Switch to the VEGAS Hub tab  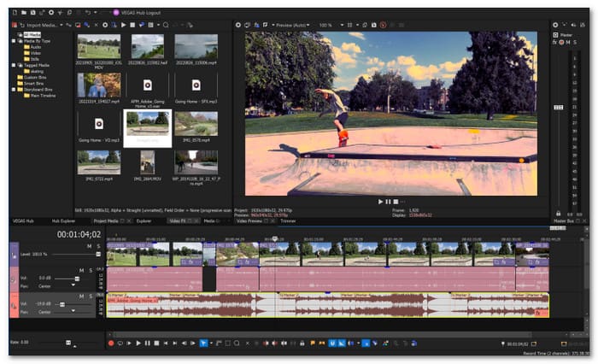[23, 221]
